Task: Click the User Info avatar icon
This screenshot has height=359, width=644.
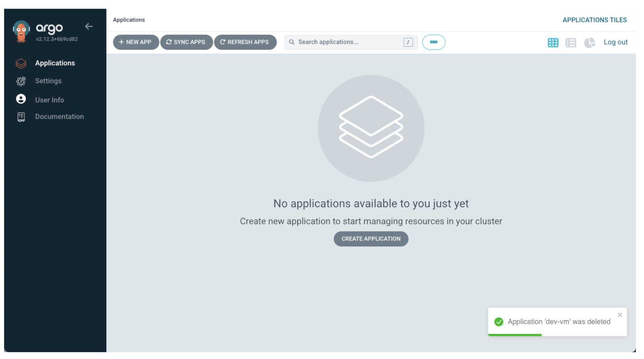Action: coord(21,99)
